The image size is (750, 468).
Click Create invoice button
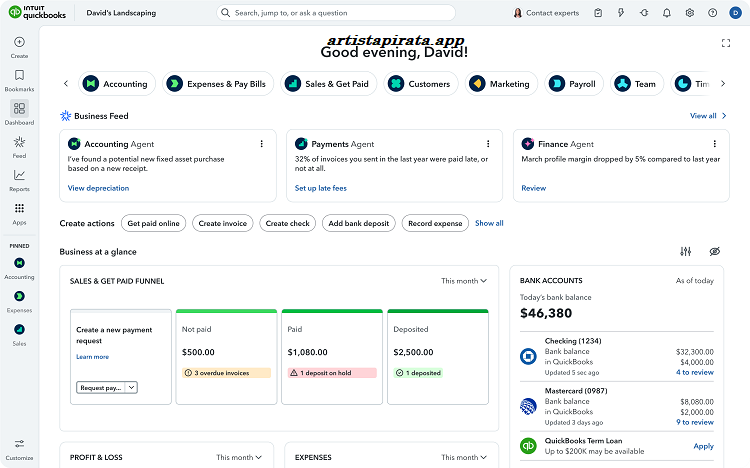tap(222, 223)
